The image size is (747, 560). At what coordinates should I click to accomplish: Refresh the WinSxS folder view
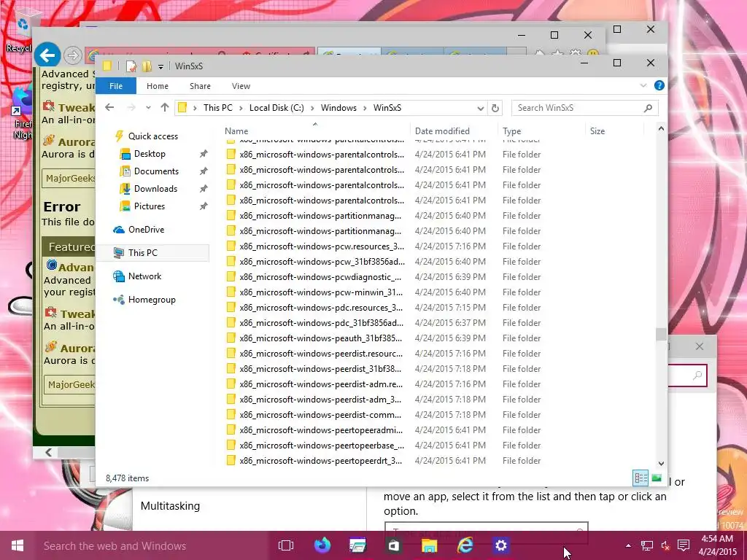(x=495, y=108)
